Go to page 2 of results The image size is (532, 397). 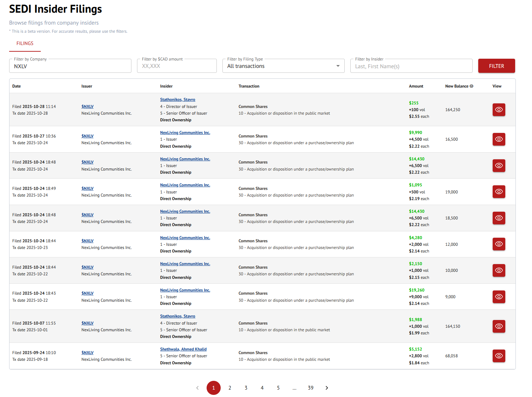(230, 388)
